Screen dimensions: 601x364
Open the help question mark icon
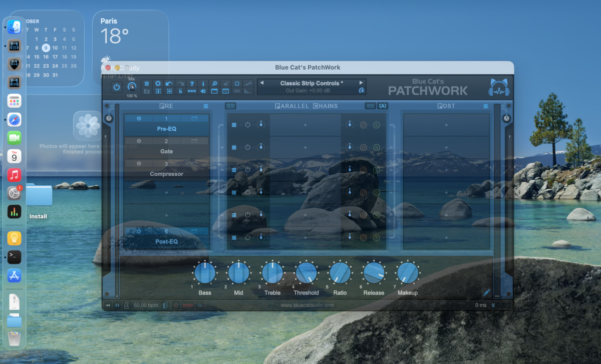pyautogui.click(x=192, y=84)
